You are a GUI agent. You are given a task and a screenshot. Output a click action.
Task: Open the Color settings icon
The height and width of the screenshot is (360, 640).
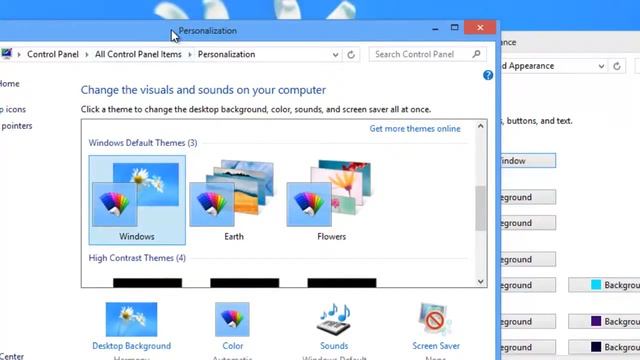tap(232, 319)
